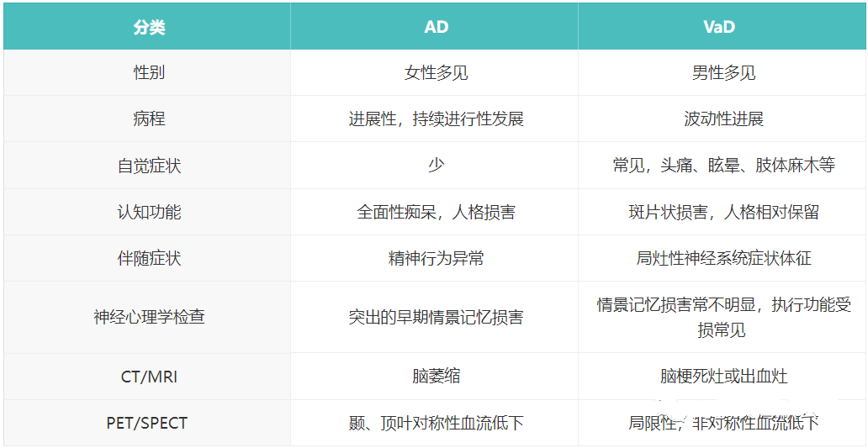This screenshot has width=868, height=448.
Task: Select the 神经心理学检查 row label
Action: 149,317
